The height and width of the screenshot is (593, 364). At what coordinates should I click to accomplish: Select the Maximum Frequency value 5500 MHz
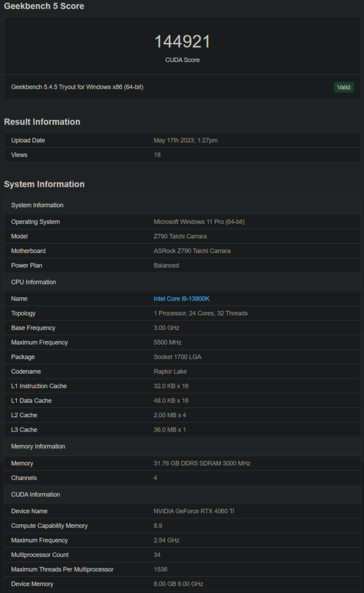click(167, 342)
